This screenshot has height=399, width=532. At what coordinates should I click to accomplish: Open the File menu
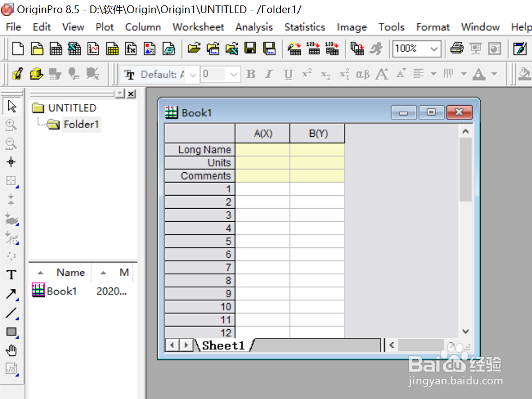[x=14, y=27]
